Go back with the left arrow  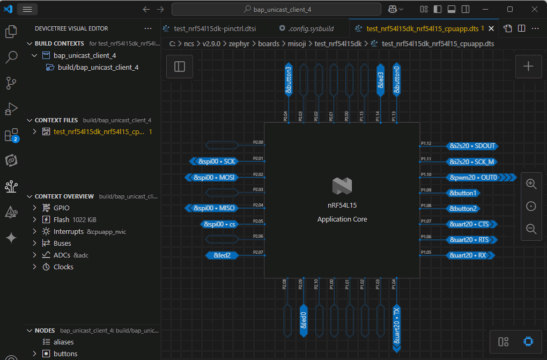pyautogui.click(x=146, y=9)
